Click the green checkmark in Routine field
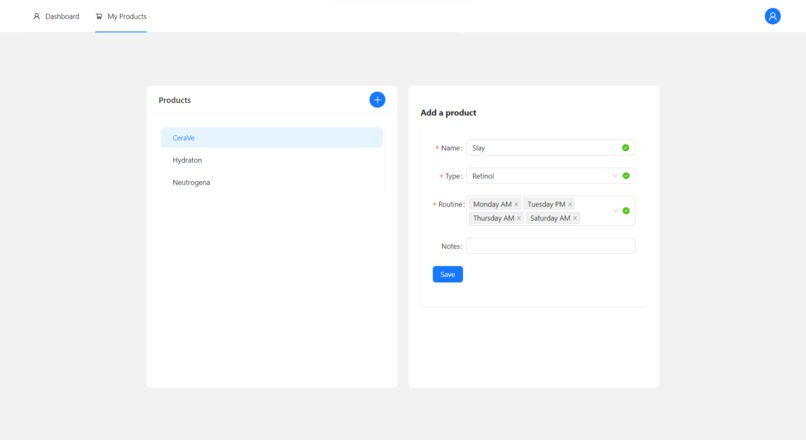Image resolution: width=806 pixels, height=440 pixels. (626, 211)
